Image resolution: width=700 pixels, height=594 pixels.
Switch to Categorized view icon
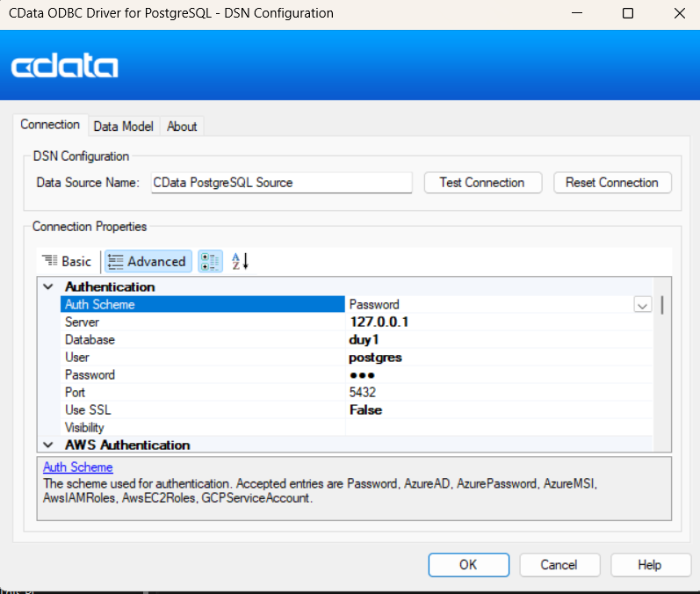[210, 261]
